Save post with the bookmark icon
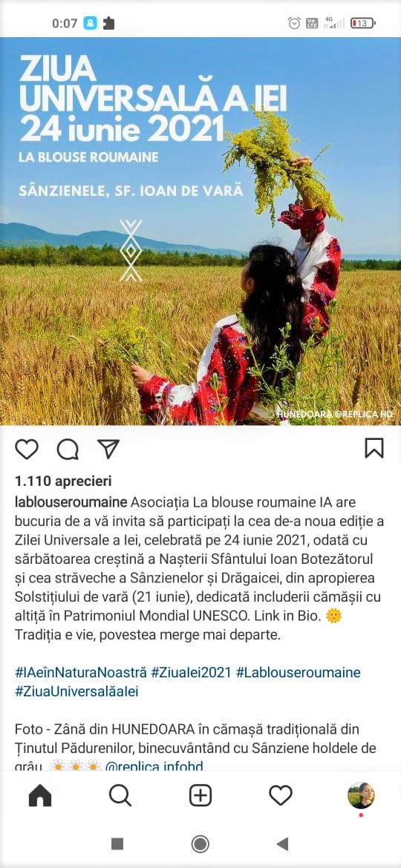 tap(374, 448)
